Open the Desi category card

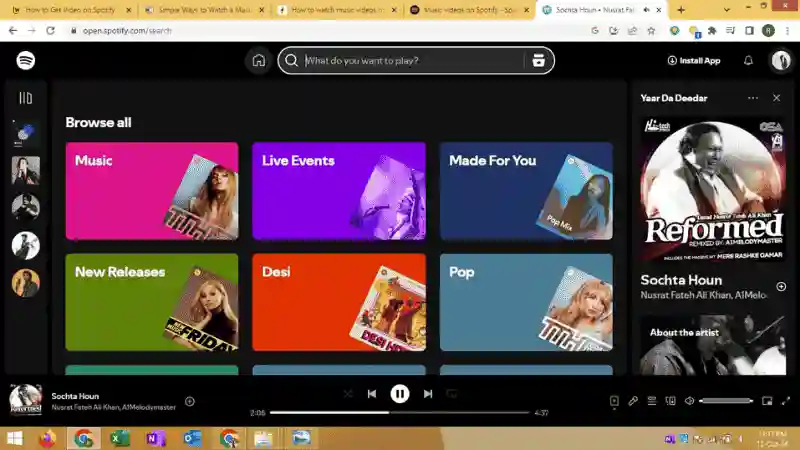pos(339,302)
